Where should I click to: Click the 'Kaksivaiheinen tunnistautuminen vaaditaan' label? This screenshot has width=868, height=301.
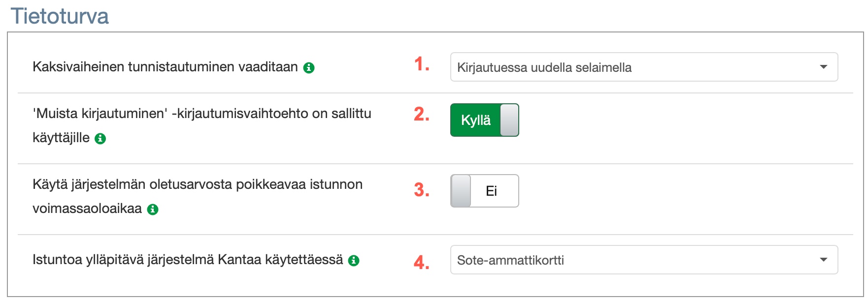coord(165,67)
